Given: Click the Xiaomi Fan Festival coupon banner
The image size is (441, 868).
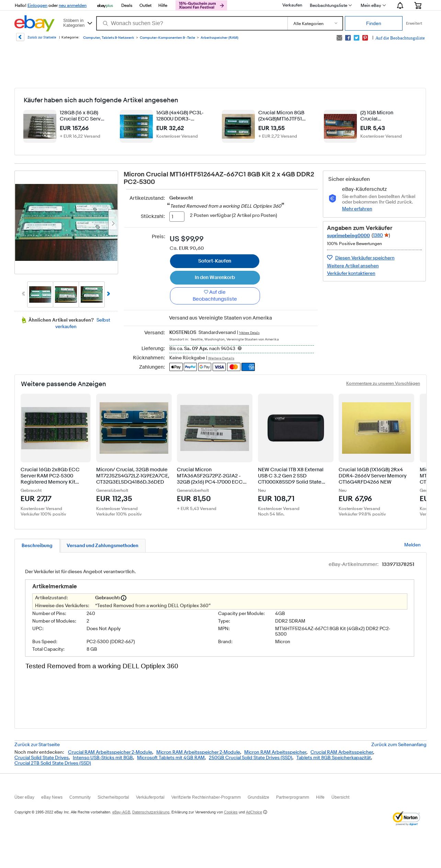Looking at the screenshot, I should pyautogui.click(x=201, y=5).
